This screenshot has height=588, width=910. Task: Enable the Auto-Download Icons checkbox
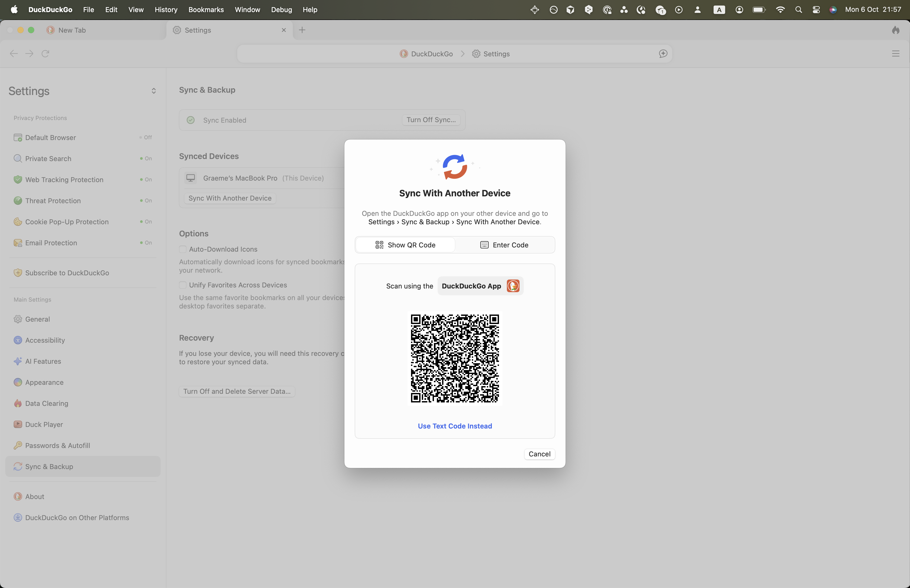coord(183,249)
